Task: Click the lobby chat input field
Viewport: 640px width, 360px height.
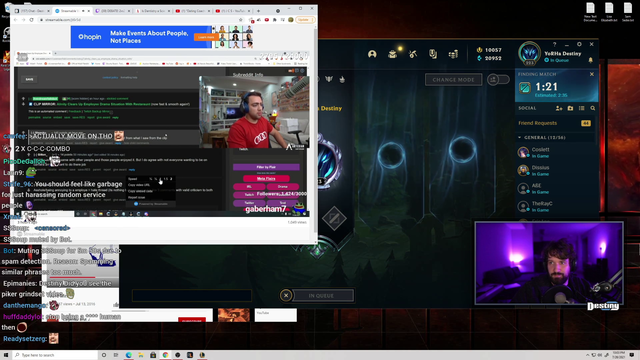Action: click(192, 295)
